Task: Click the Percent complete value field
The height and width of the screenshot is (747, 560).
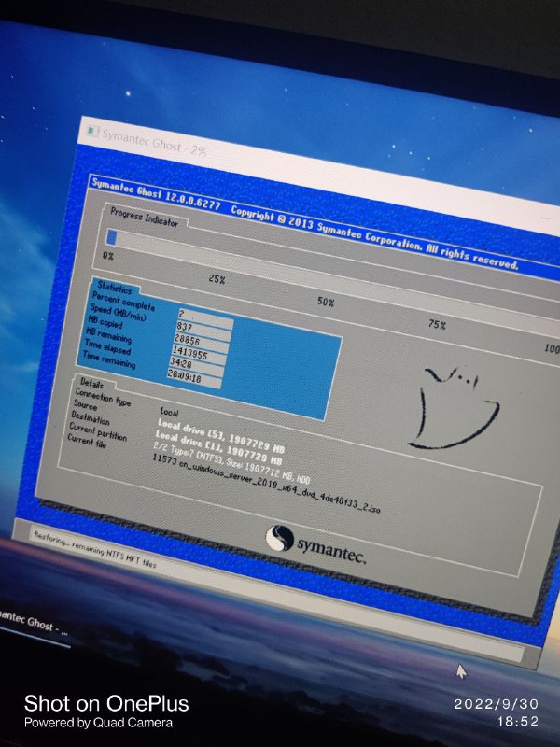Action: click(204, 315)
